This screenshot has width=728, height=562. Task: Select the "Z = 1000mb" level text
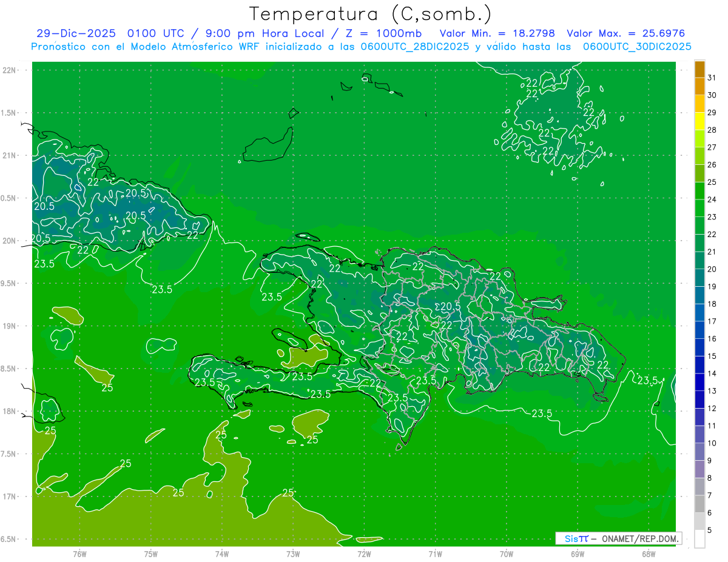(383, 33)
